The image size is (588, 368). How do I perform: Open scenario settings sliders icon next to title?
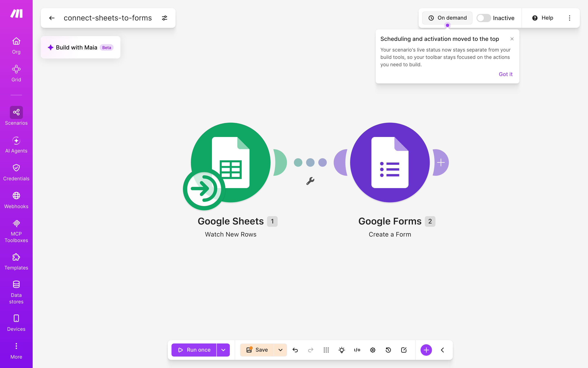pos(165,18)
